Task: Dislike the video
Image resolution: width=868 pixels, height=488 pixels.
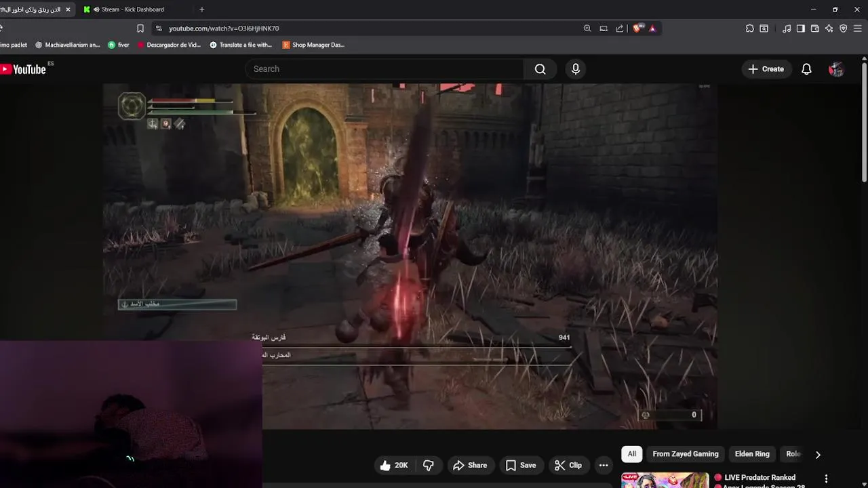Action: point(429,465)
